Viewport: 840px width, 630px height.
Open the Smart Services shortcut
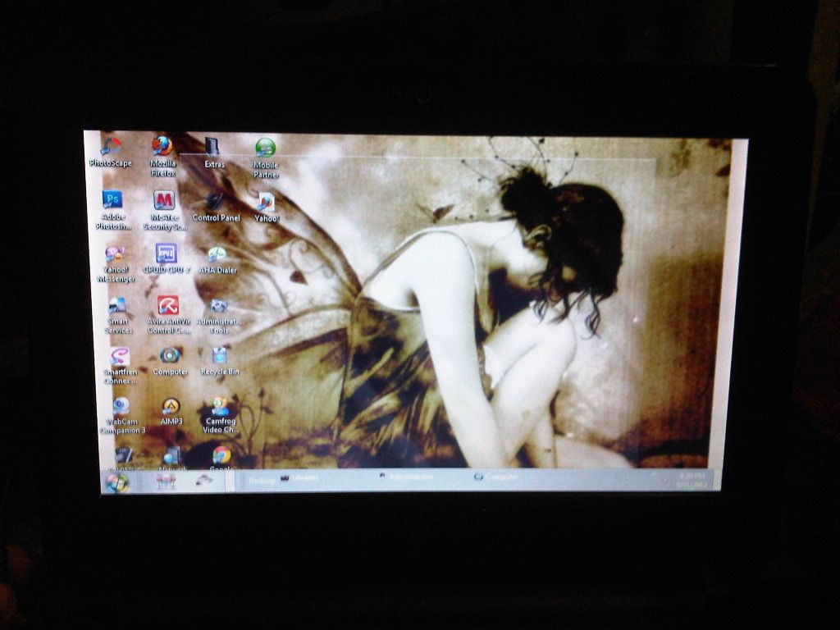tap(118, 316)
